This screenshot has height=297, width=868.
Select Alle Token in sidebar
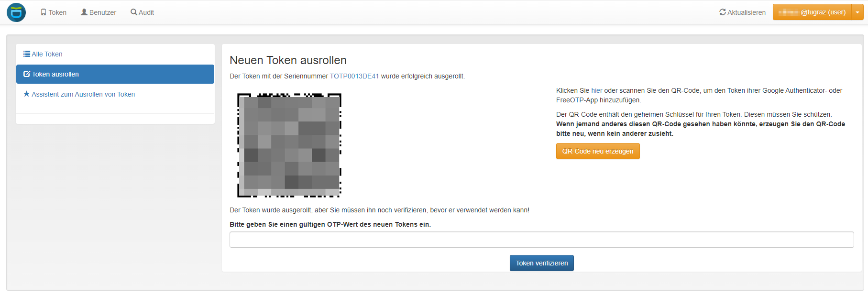click(x=115, y=54)
